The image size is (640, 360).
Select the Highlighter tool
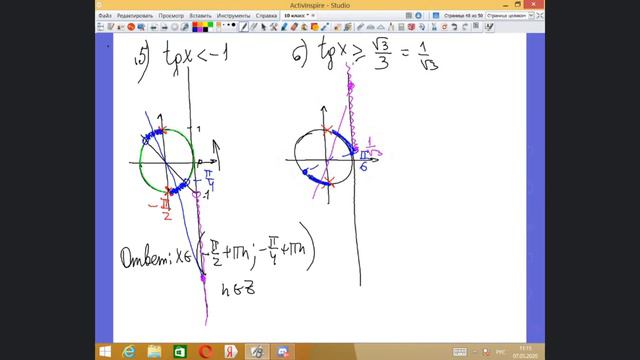[253, 27]
